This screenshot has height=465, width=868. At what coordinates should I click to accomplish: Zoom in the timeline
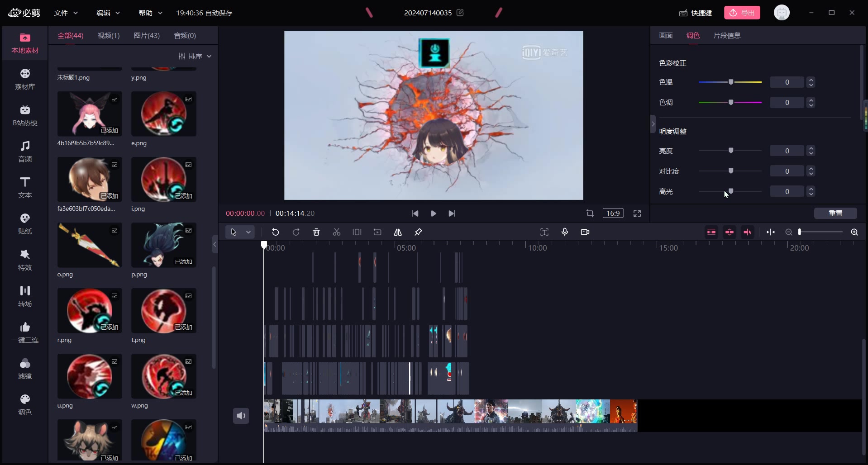854,232
